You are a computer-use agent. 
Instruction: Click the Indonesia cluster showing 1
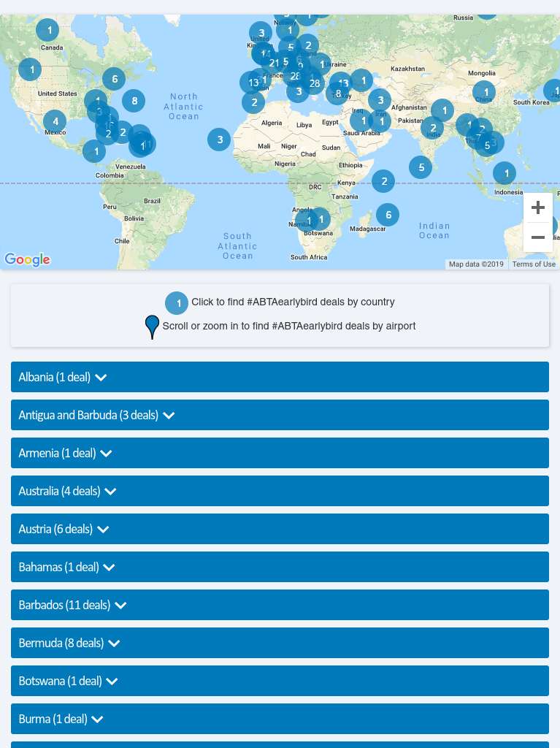coord(505,174)
